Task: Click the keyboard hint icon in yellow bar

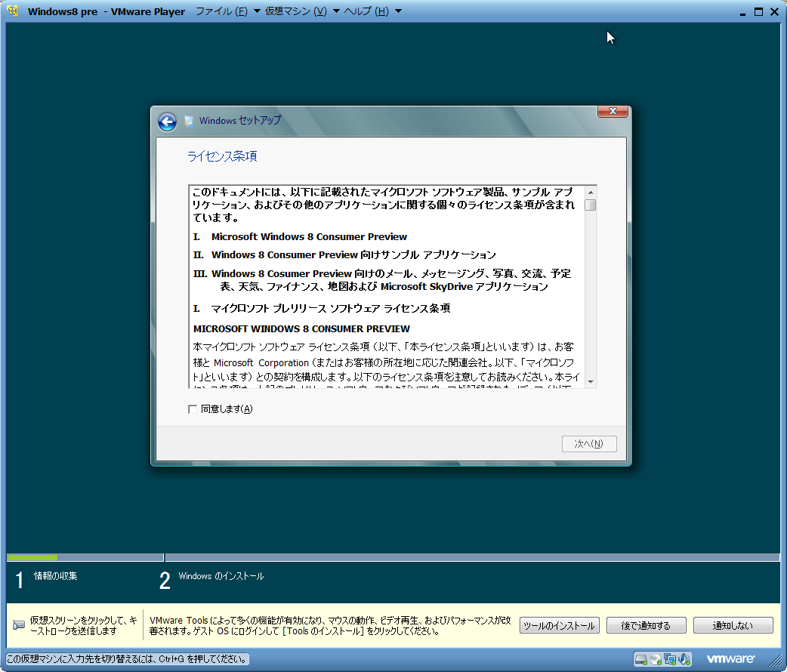Action: tap(19, 625)
